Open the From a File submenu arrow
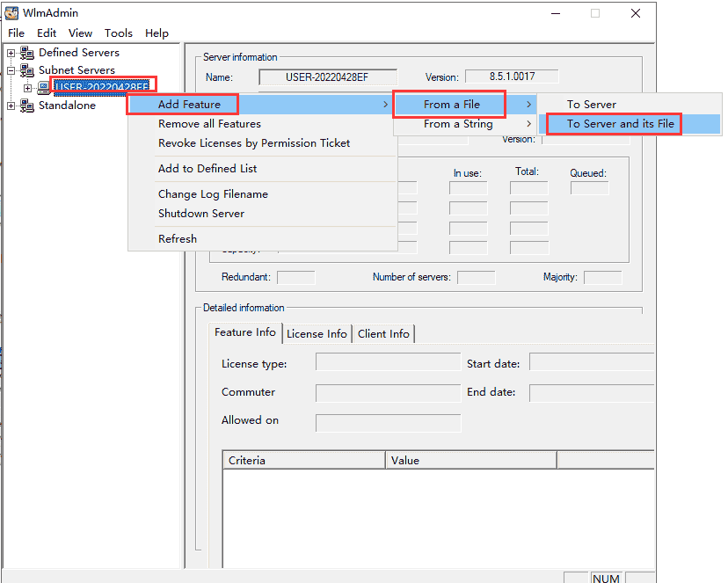728x583 pixels. point(528,105)
